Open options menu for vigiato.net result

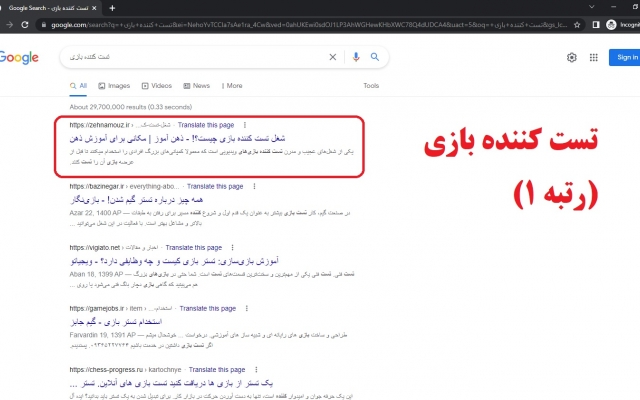pyautogui.click(x=232, y=247)
